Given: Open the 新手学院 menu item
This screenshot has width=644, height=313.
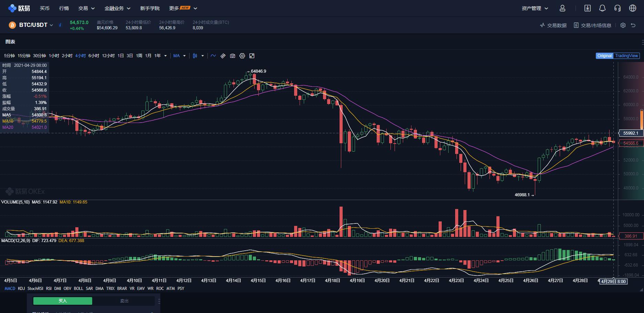Looking at the screenshot, I should [x=150, y=8].
